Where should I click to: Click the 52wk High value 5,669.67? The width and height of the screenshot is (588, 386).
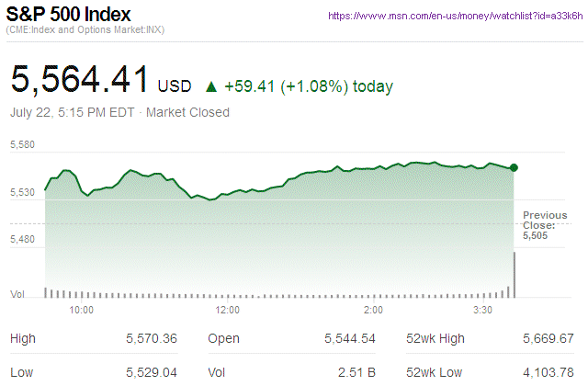tap(548, 339)
